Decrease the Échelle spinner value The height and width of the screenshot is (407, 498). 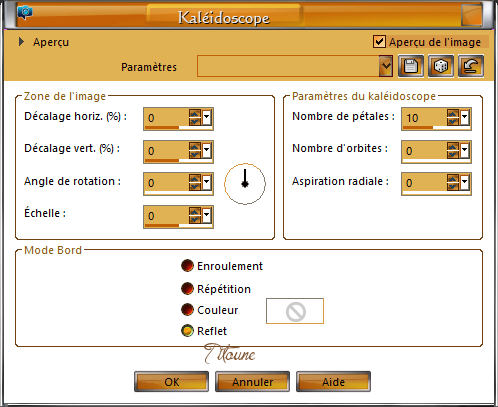coord(195,219)
